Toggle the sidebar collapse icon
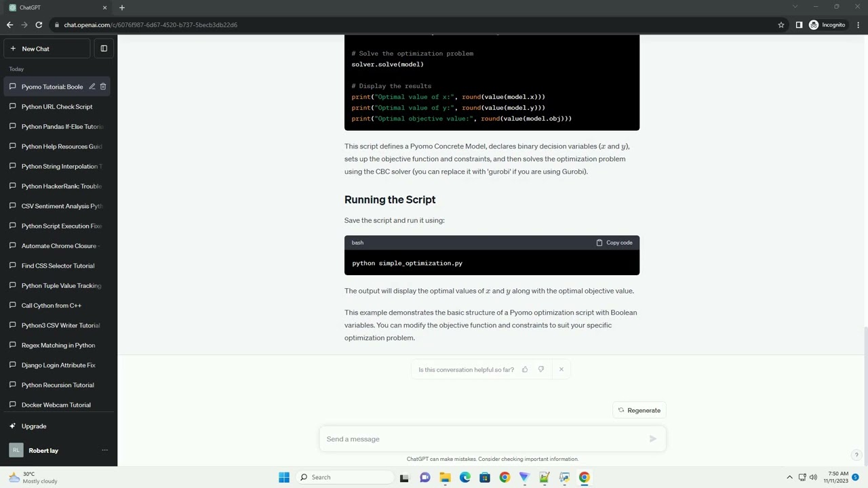This screenshot has width=868, height=488. [104, 49]
